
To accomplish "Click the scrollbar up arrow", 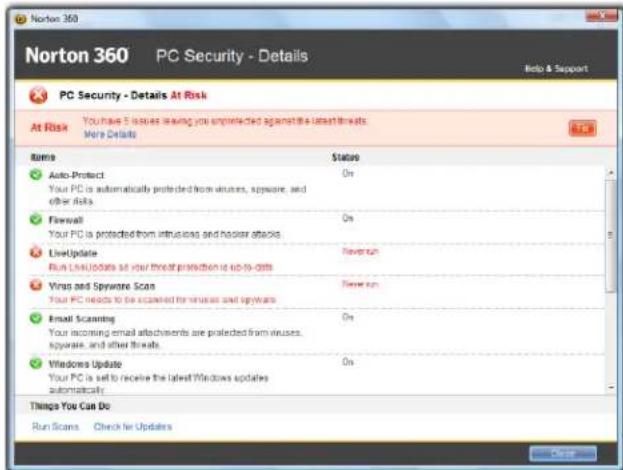I will [x=611, y=172].
